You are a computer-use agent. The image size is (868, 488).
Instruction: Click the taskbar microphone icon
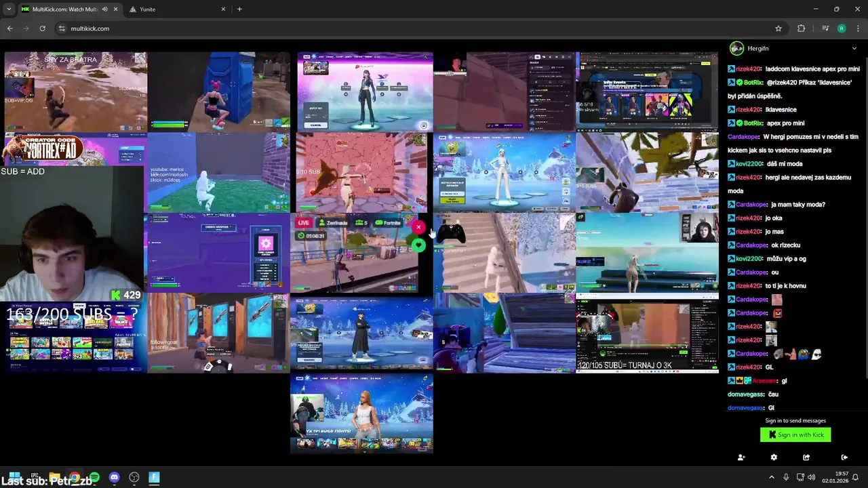point(786,477)
